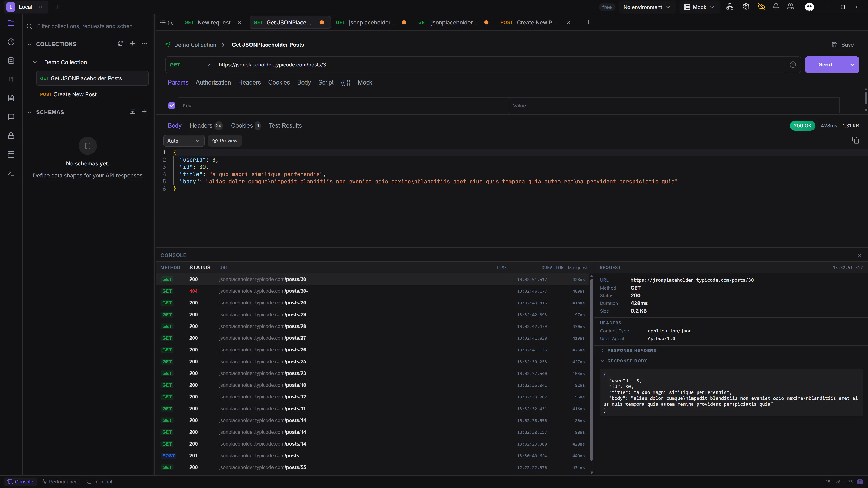The image size is (868, 488).
Task: Open the No environment dropdown
Action: click(647, 7)
